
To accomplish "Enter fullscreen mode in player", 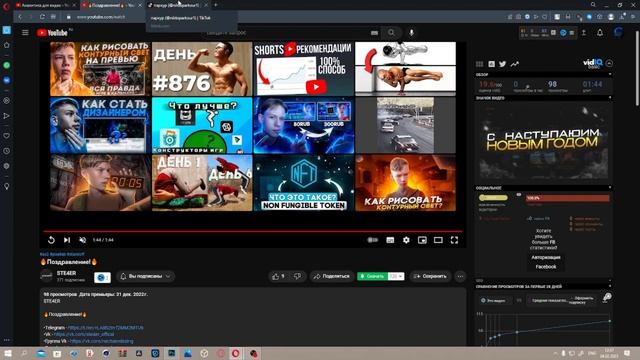I will click(x=454, y=240).
